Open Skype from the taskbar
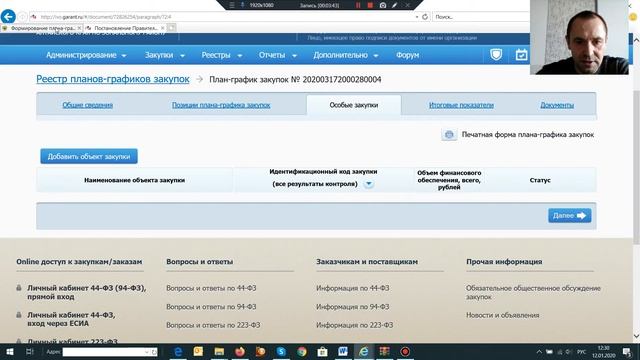 (x=281, y=351)
